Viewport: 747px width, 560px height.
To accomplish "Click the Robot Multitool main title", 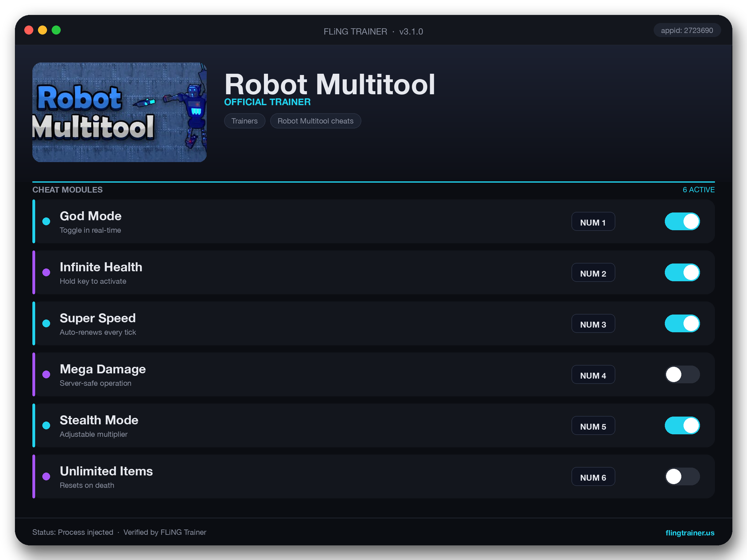I will point(330,84).
